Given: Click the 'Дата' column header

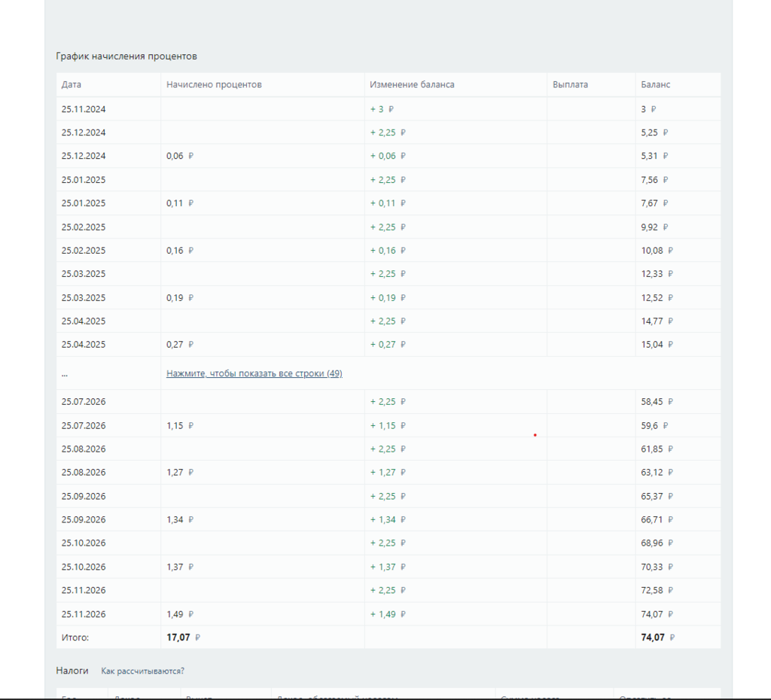Looking at the screenshot, I should 72,85.
